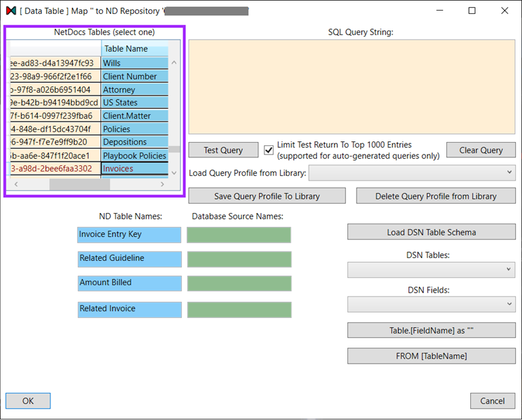
Task: Click the vertical scrollbar up arrow in NetDocs Tables
Action: click(174, 62)
